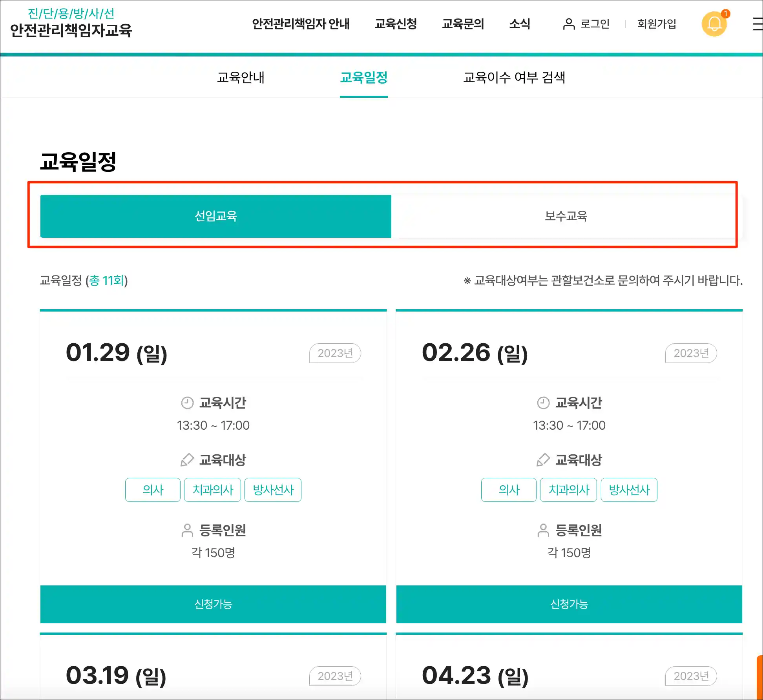Click the 의사 tag in the 01.29 card
This screenshot has width=763, height=700.
[153, 490]
